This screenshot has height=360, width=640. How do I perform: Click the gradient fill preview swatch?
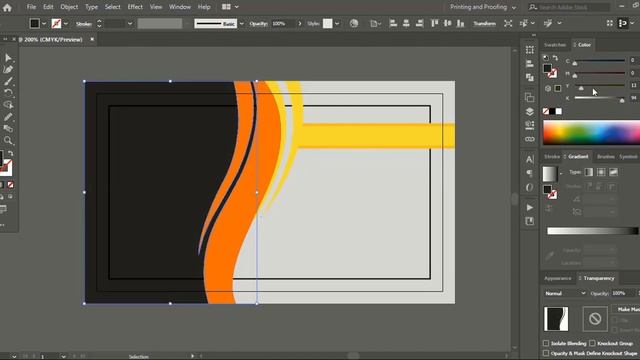[x=549, y=173]
